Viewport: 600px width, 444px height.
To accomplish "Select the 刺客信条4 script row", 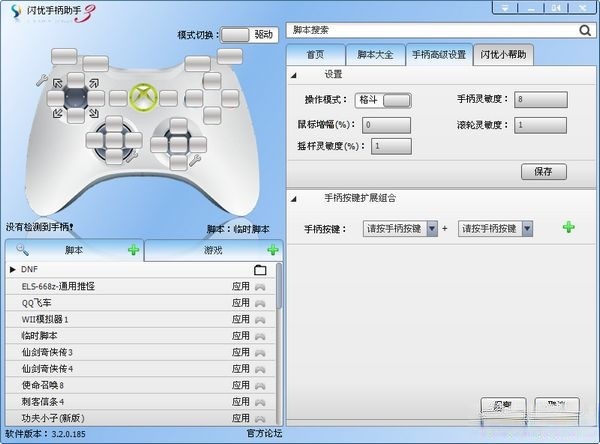I will click(140, 402).
